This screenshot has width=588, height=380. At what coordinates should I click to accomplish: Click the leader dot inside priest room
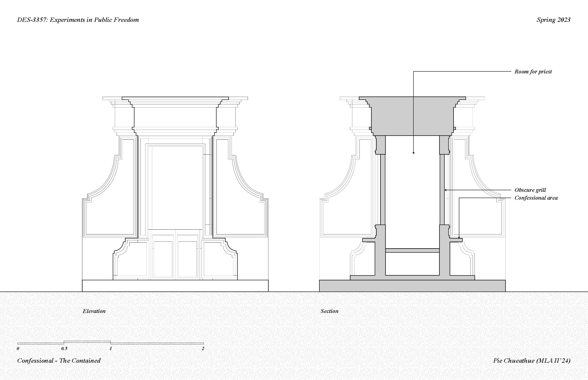414,153
